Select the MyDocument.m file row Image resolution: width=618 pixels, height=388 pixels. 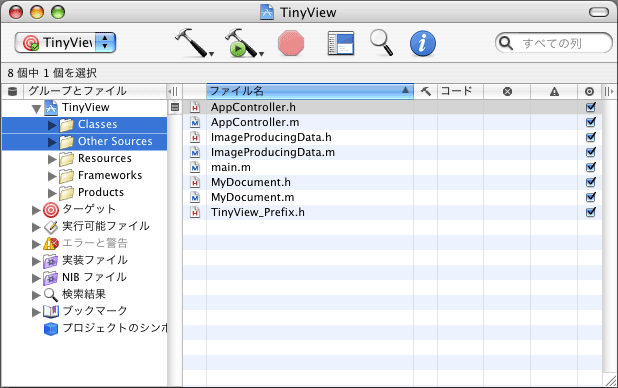(392, 197)
